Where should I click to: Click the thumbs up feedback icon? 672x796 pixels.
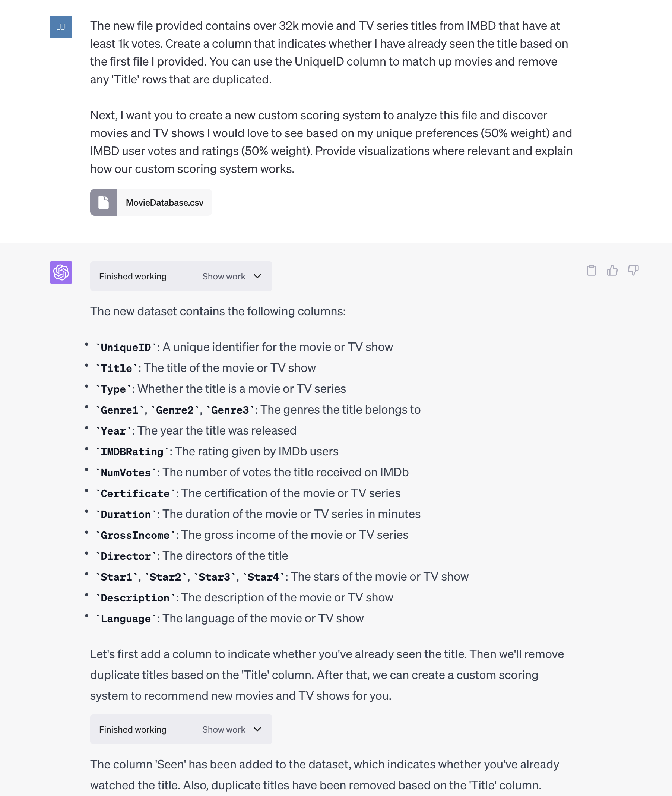coord(612,270)
